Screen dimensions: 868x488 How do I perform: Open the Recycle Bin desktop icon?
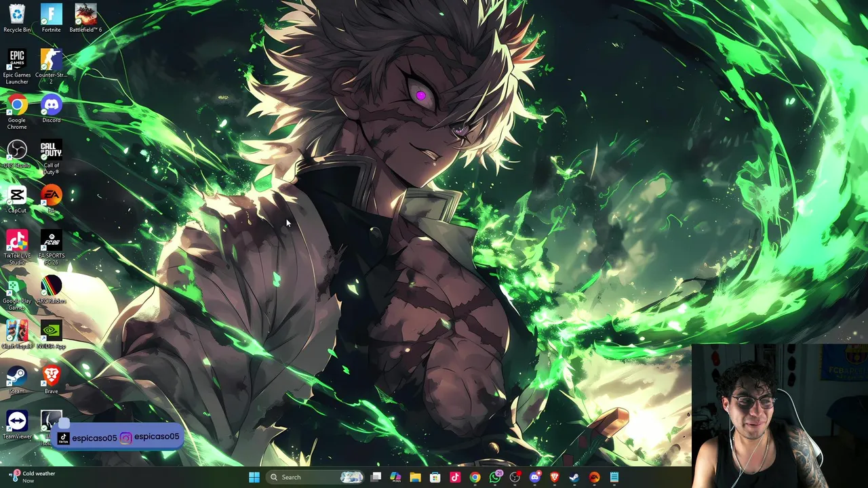click(x=17, y=18)
